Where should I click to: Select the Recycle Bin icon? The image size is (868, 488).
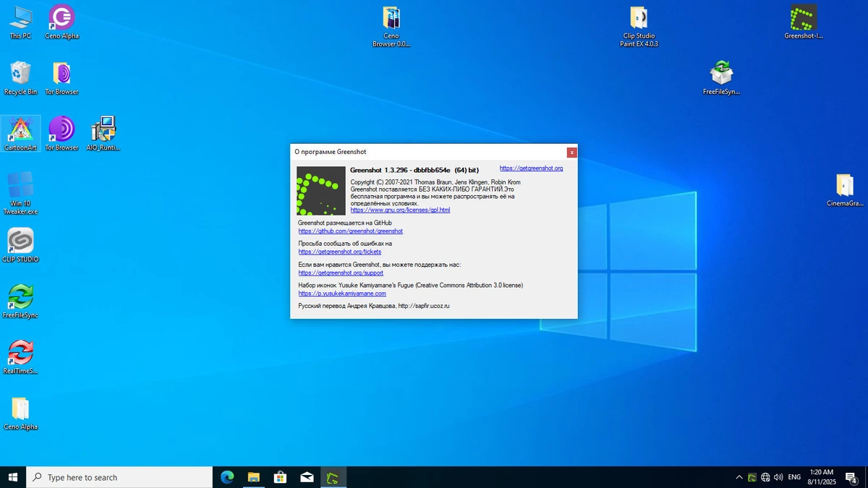(20, 77)
